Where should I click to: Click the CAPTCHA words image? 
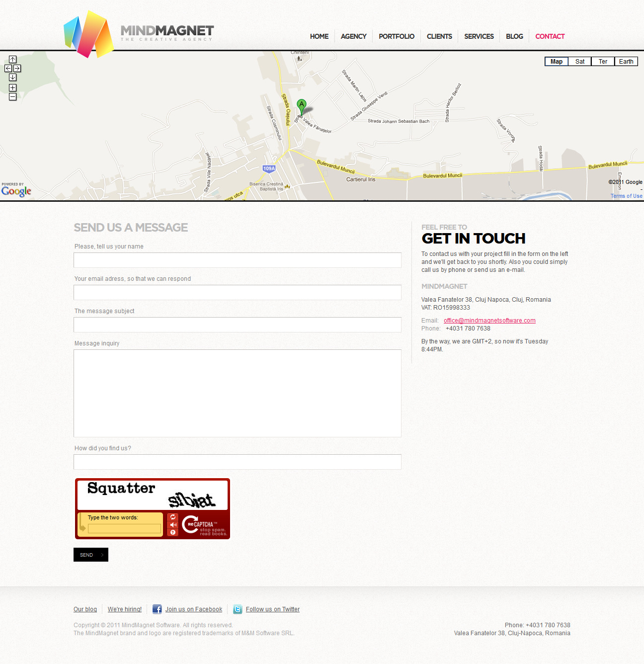pyautogui.click(x=153, y=495)
